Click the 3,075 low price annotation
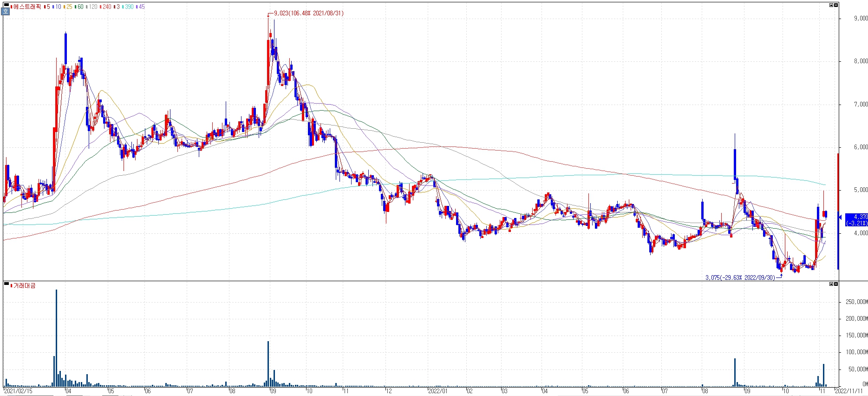The image size is (868, 396). click(740, 277)
